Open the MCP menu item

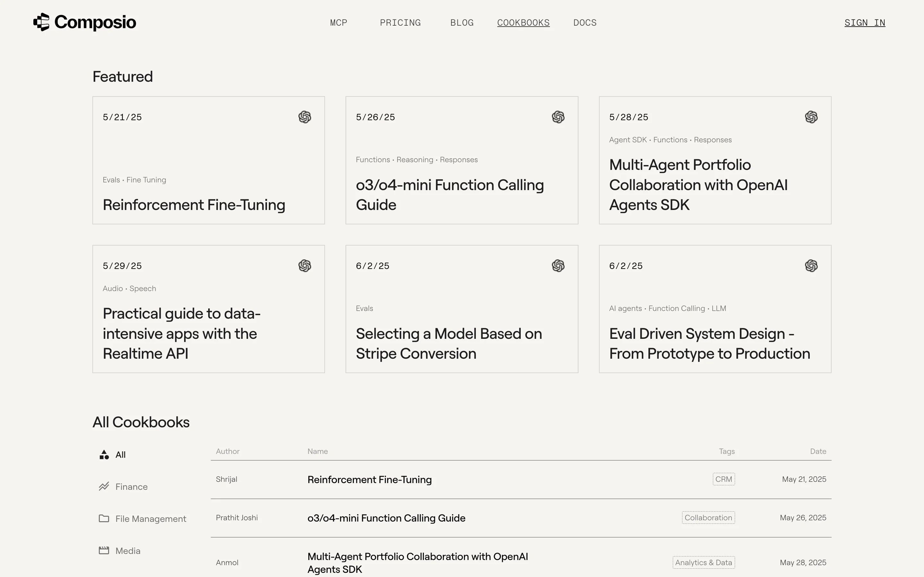tap(338, 23)
